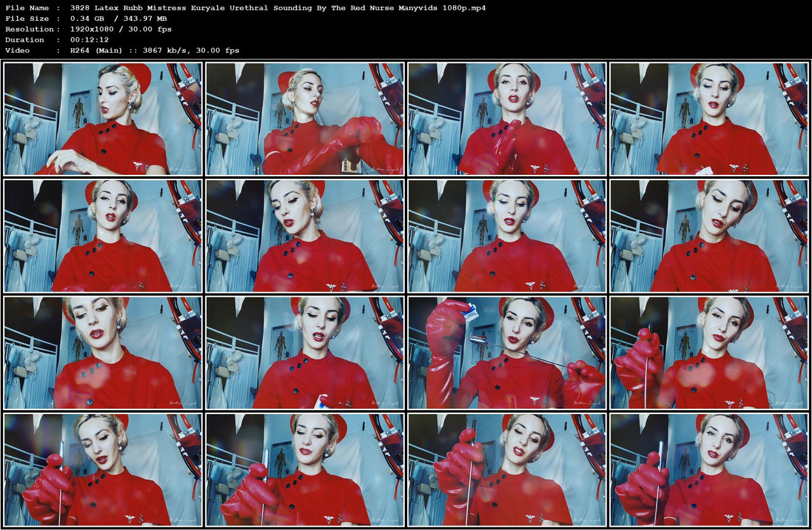This screenshot has height=530, width=812.
Task: Open the last thumbnail in the second row
Action: pyautogui.click(x=709, y=236)
